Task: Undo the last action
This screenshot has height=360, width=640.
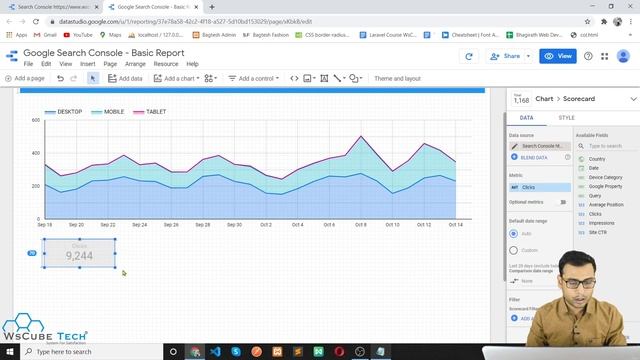Action: pyautogui.click(x=60, y=78)
